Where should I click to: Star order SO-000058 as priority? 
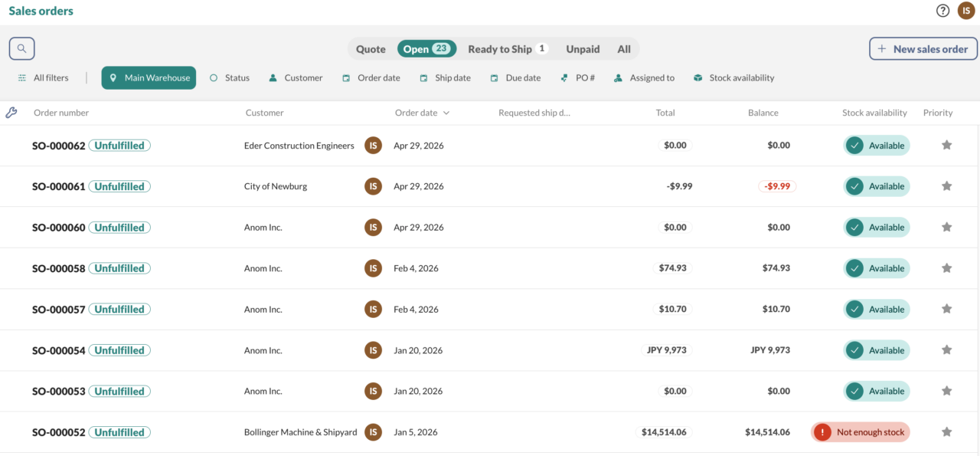(x=946, y=268)
